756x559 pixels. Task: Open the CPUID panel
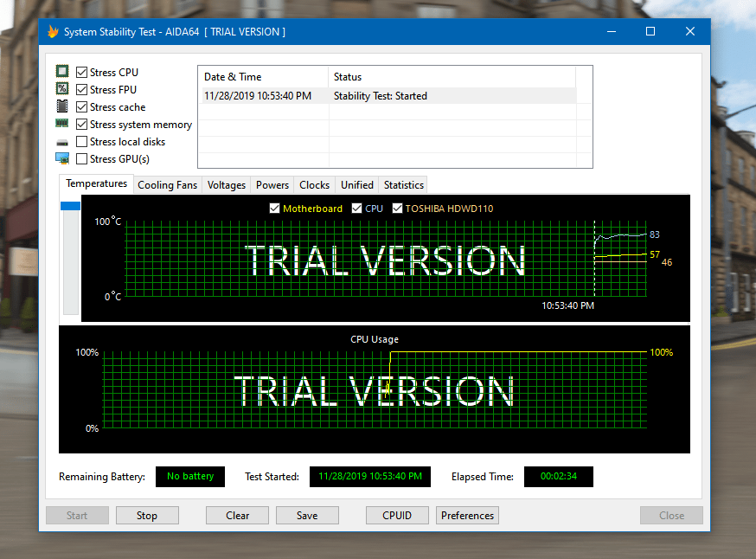pos(397,516)
